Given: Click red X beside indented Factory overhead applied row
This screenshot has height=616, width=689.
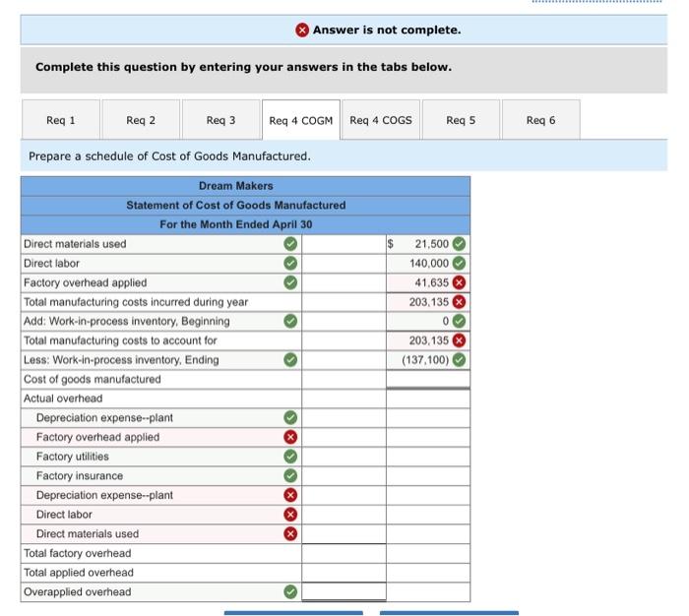Looking at the screenshot, I should coord(290,437).
